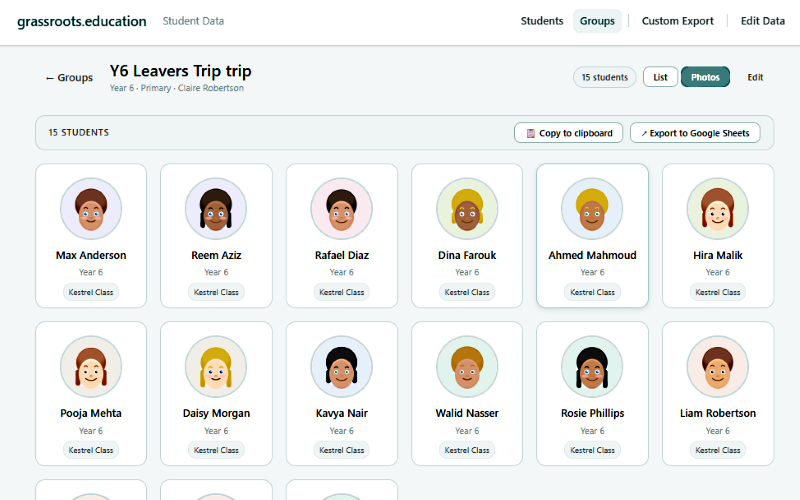Open Hira Malik's avatar photo
Viewport: 800px width, 500px height.
pyautogui.click(x=718, y=209)
